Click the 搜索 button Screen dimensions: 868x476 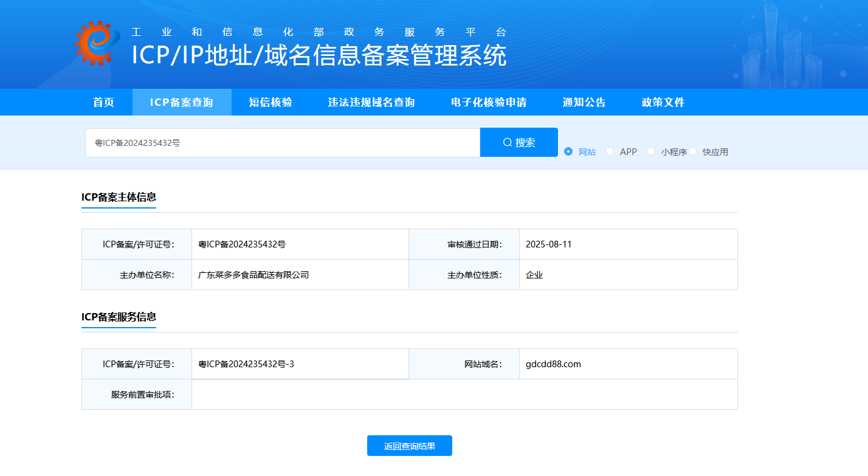[x=519, y=142]
